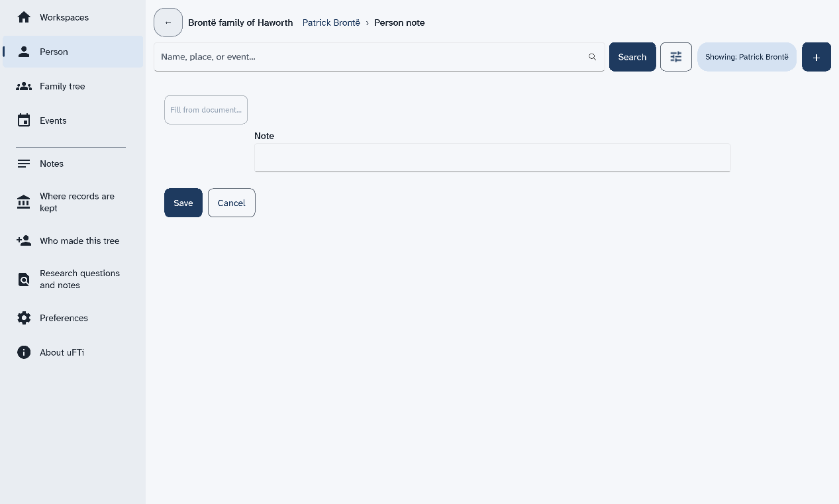Click the Research questions magnifier document icon
Image resolution: width=839 pixels, height=504 pixels.
click(x=24, y=279)
